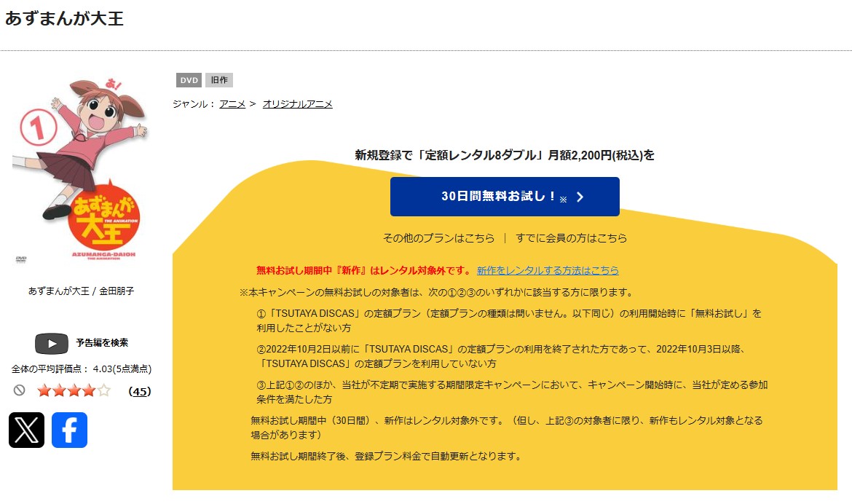
Task: Open その他のプランはこちら
Action: coord(438,238)
